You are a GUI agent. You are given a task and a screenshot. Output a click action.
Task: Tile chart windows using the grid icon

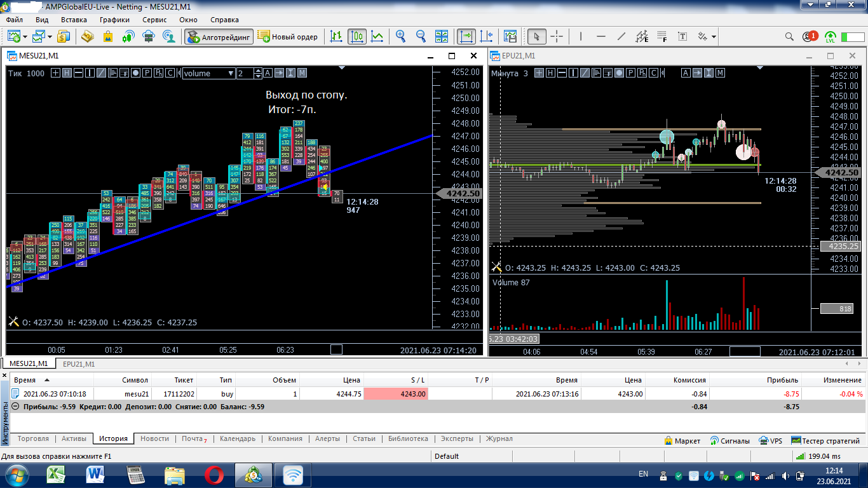(x=442, y=36)
